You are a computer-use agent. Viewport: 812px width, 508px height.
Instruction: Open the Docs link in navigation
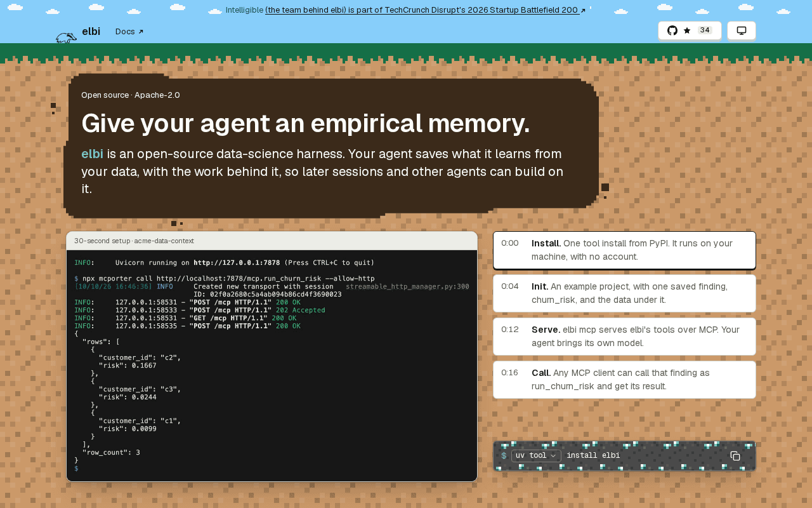click(x=129, y=32)
